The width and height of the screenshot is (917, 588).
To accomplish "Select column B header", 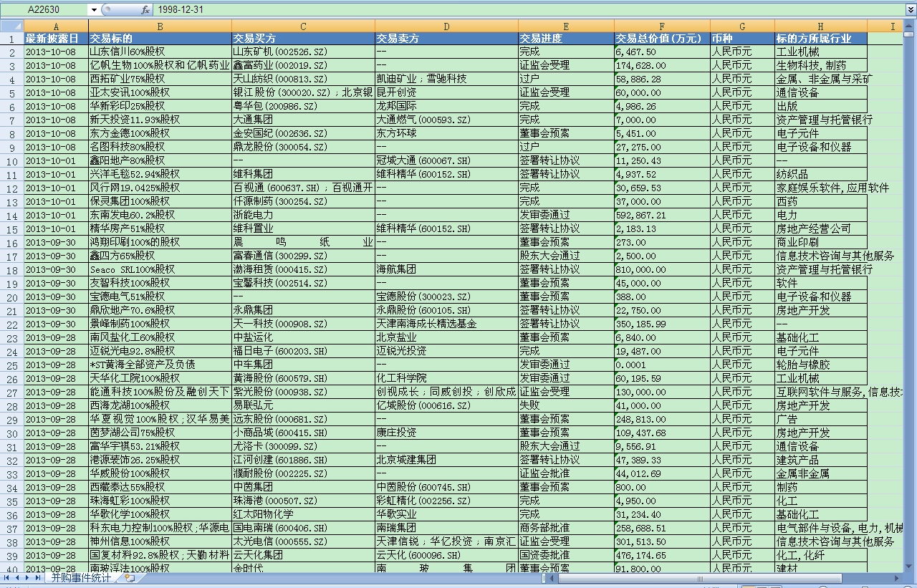I will tap(160, 26).
